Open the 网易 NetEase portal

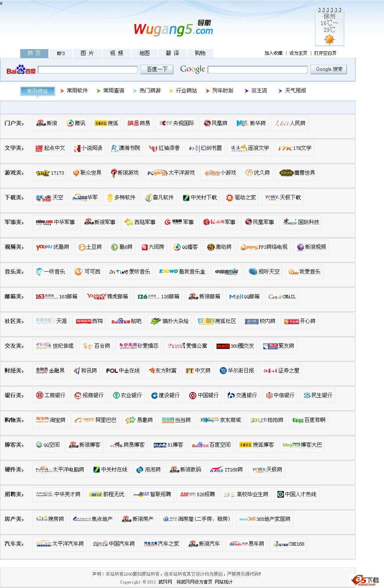(138, 123)
